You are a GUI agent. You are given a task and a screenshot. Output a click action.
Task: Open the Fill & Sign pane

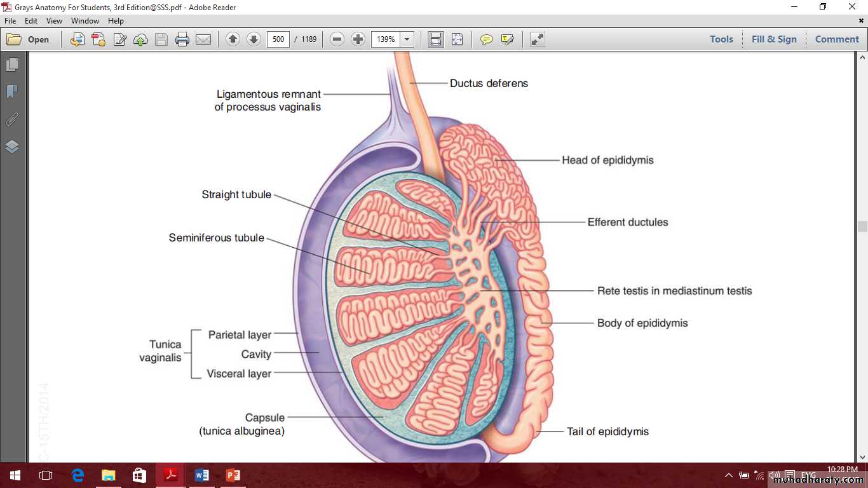773,39
